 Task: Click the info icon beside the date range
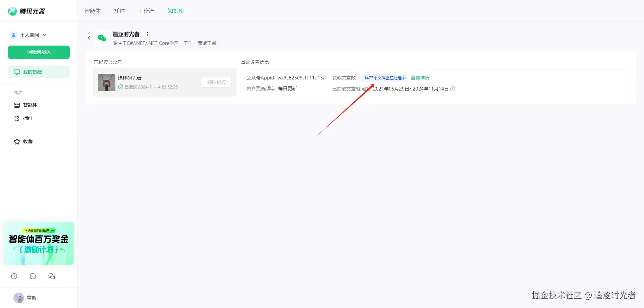point(453,89)
